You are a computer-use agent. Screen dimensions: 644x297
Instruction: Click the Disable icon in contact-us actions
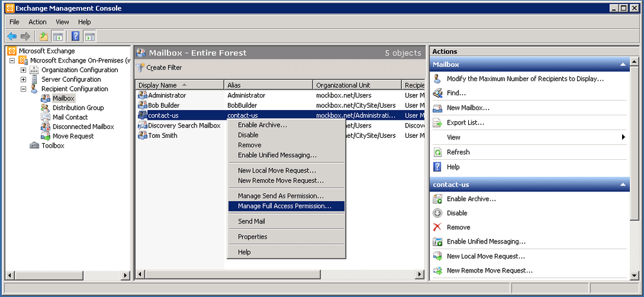tap(438, 213)
